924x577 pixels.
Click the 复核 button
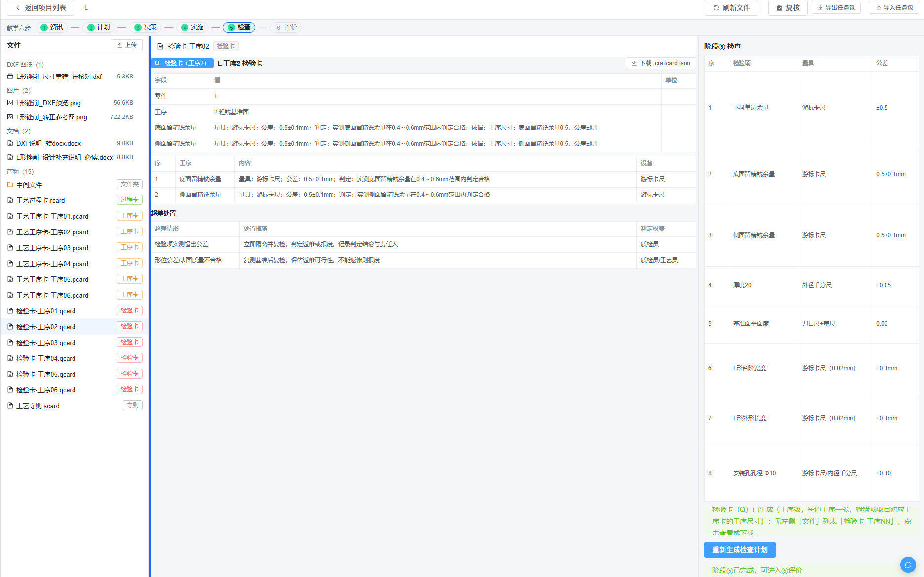tap(787, 8)
